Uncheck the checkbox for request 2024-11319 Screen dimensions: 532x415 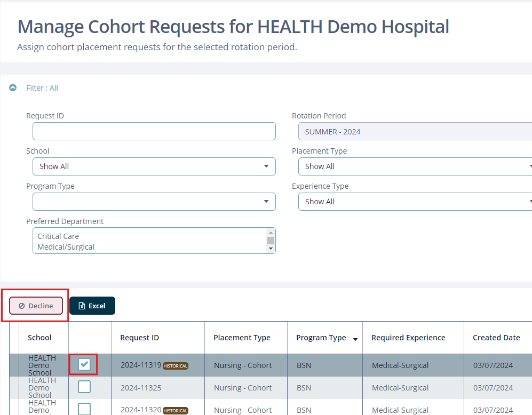coord(84,365)
